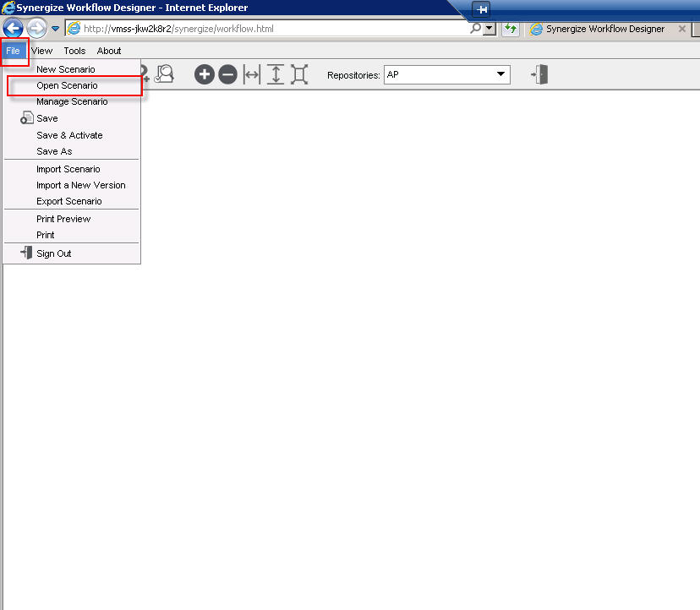Open the View menu

point(42,51)
